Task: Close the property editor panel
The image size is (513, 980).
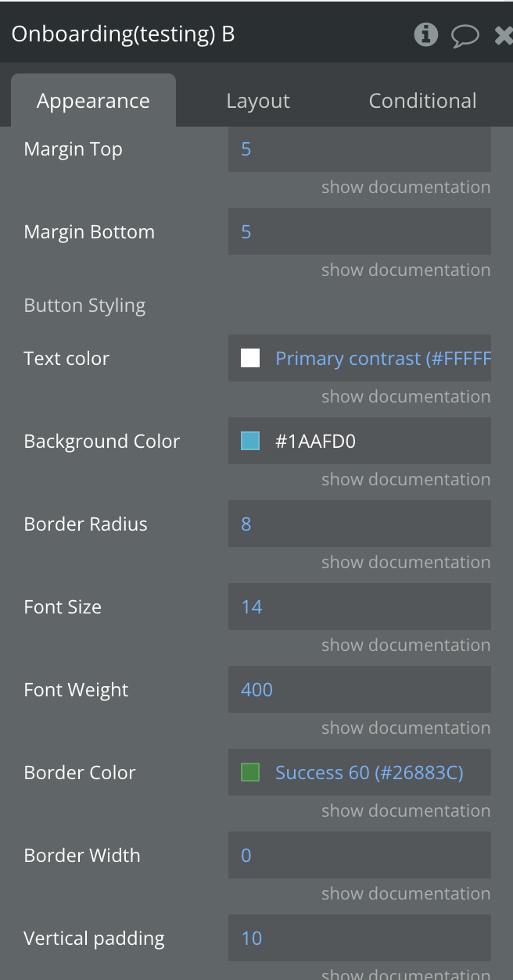Action: pos(503,35)
